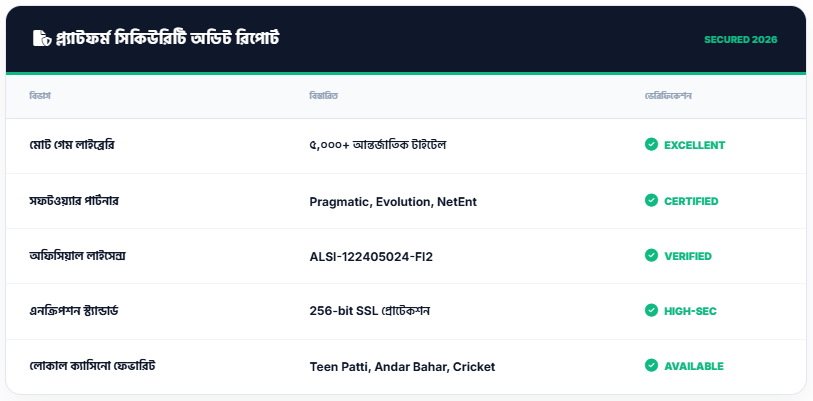Click the অফিসিয়াল লাইসেন্স row label

pyautogui.click(x=77, y=256)
